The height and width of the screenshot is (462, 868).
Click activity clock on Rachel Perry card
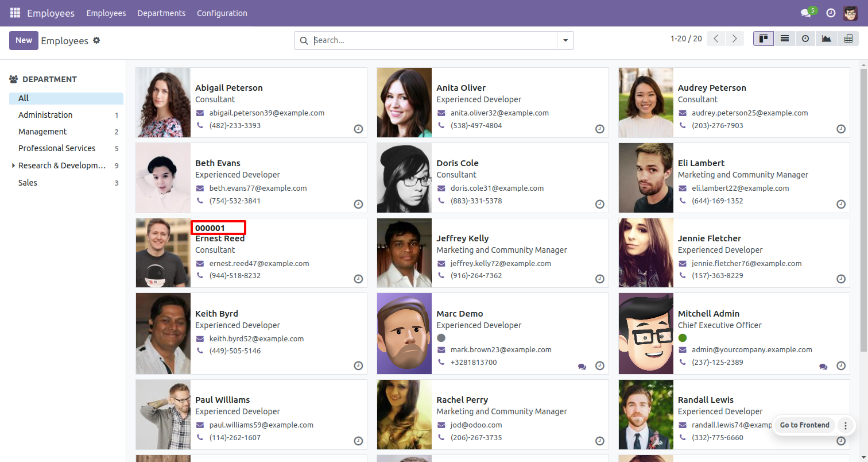pyautogui.click(x=600, y=441)
